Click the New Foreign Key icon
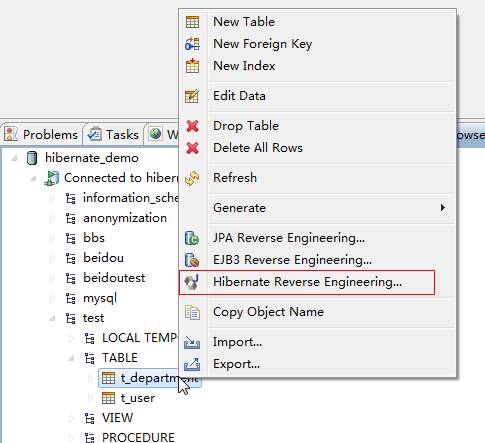This screenshot has height=443, width=485. pos(192,44)
